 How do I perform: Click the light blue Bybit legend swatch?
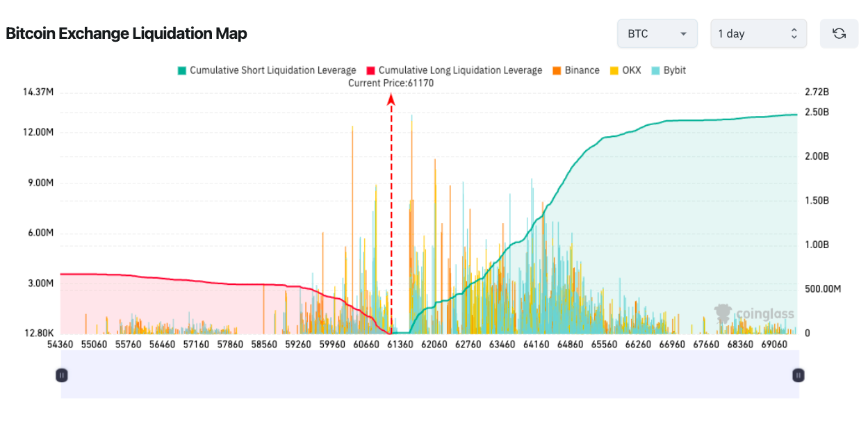point(656,70)
